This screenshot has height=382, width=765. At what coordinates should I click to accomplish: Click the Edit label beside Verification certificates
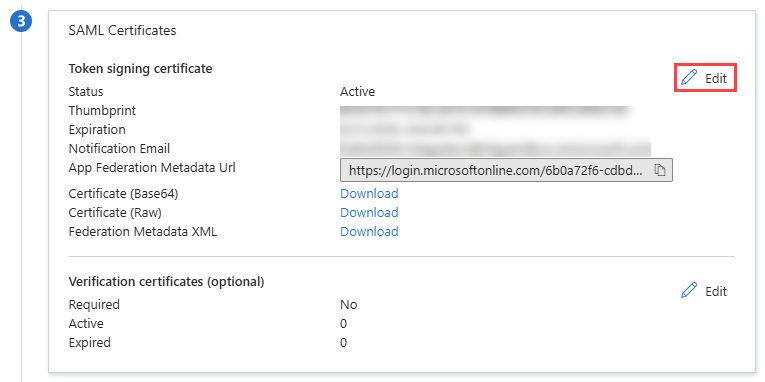716,291
